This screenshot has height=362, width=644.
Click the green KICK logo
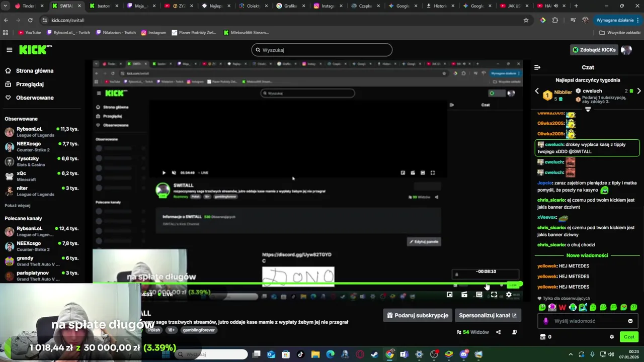35,50
